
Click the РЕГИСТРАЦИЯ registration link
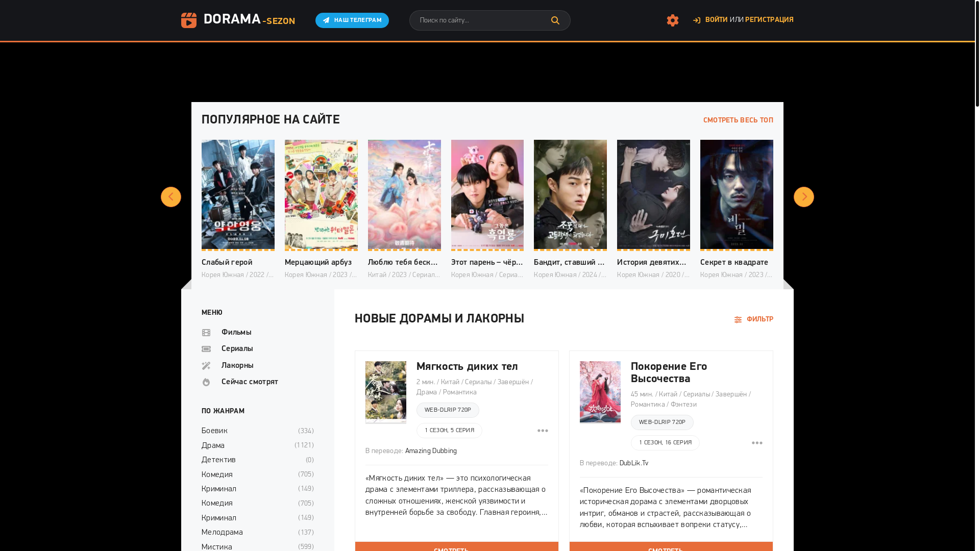coord(769,20)
